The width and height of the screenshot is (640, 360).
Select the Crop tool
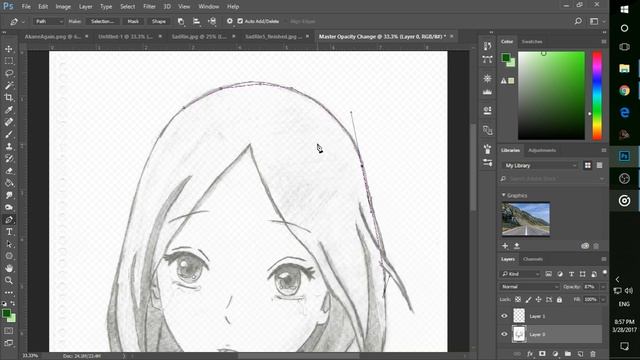pyautogui.click(x=9, y=98)
